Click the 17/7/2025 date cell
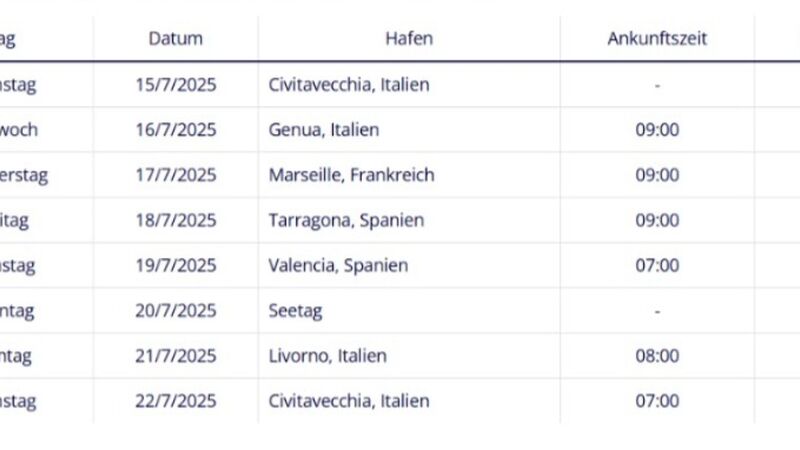The width and height of the screenshot is (800, 450). pos(176,175)
